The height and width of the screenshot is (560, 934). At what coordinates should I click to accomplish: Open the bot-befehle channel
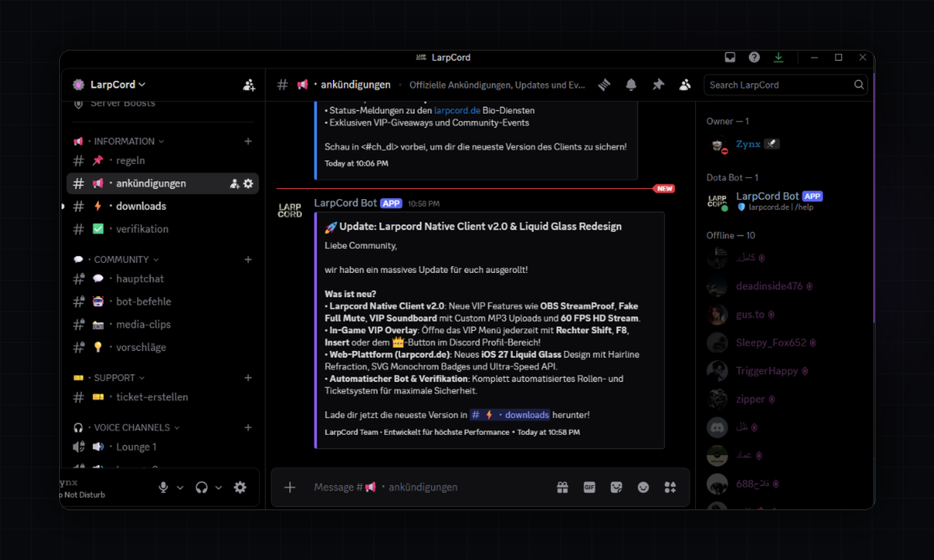(163, 302)
